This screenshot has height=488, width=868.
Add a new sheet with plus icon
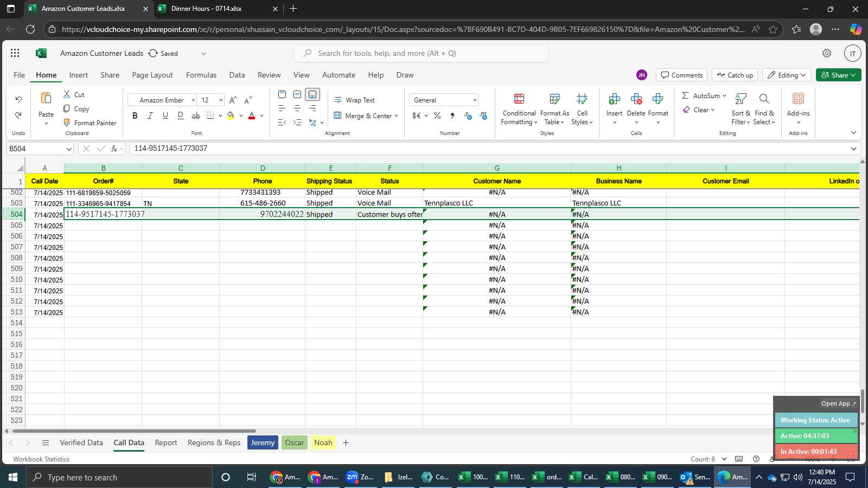(346, 442)
